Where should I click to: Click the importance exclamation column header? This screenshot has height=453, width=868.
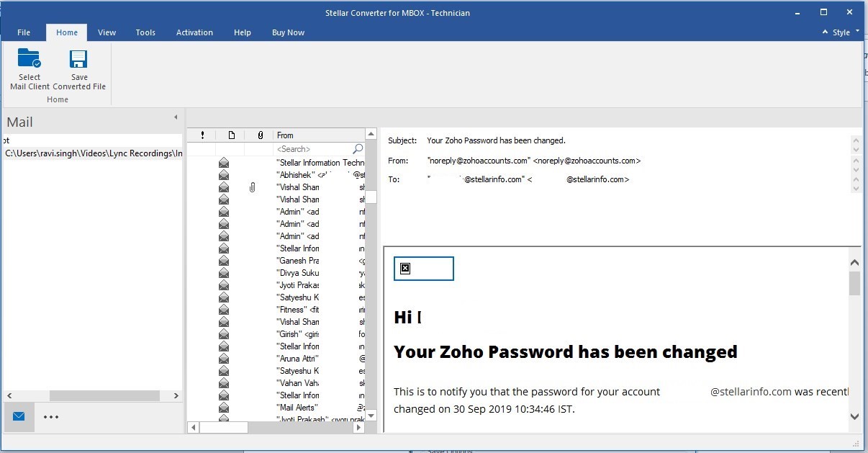[x=202, y=135]
